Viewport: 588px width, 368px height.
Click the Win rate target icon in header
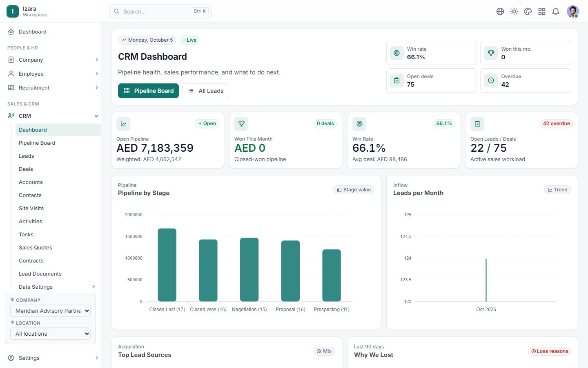click(396, 53)
